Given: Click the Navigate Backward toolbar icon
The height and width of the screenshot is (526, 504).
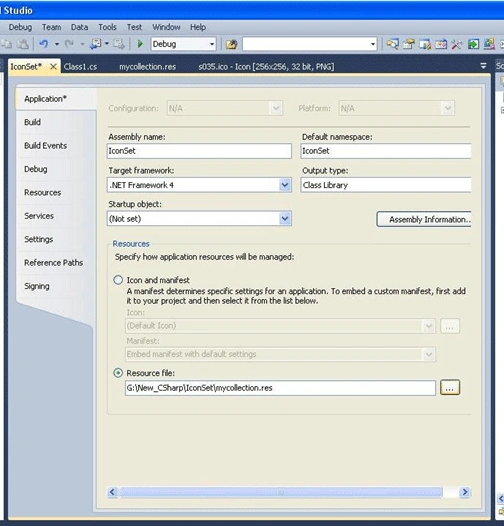Looking at the screenshot, I should point(96,44).
